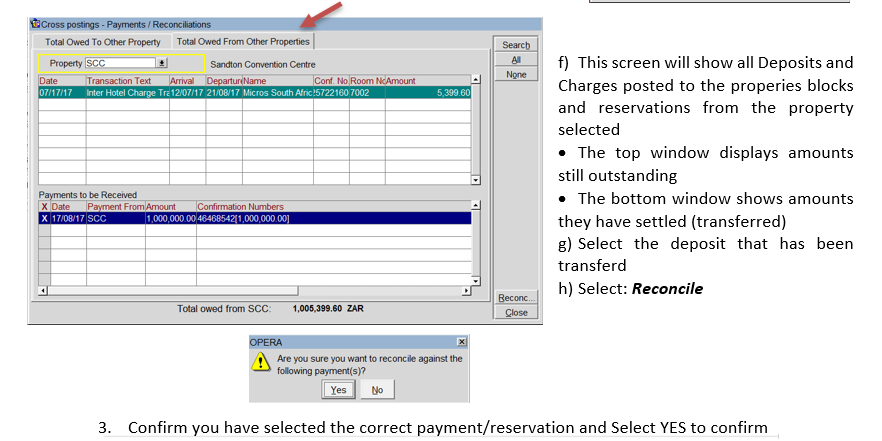Click the warning icon in OPERA dialog

tap(260, 362)
